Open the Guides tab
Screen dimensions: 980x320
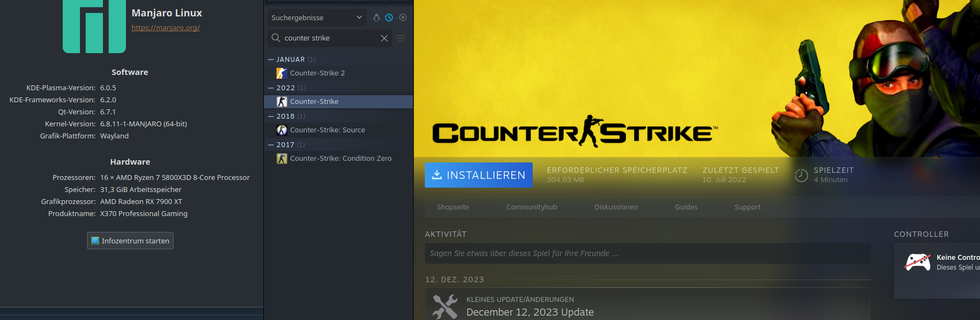(x=686, y=207)
